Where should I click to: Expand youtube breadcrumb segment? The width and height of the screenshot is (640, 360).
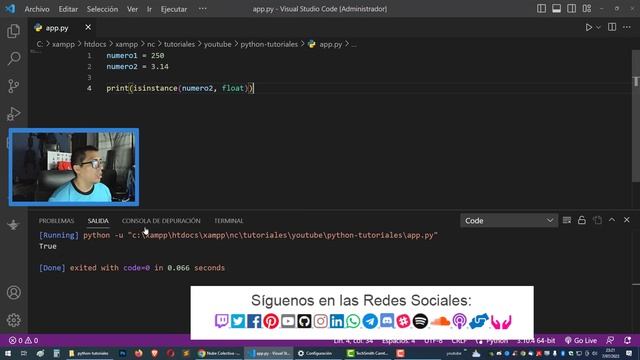tap(218, 44)
